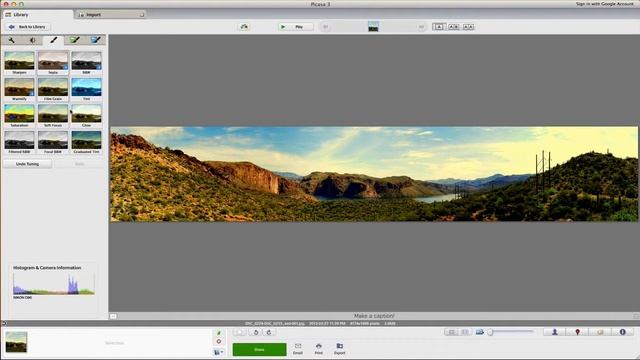640x360 pixels.
Task: Click the histogram graph
Action: (x=53, y=283)
